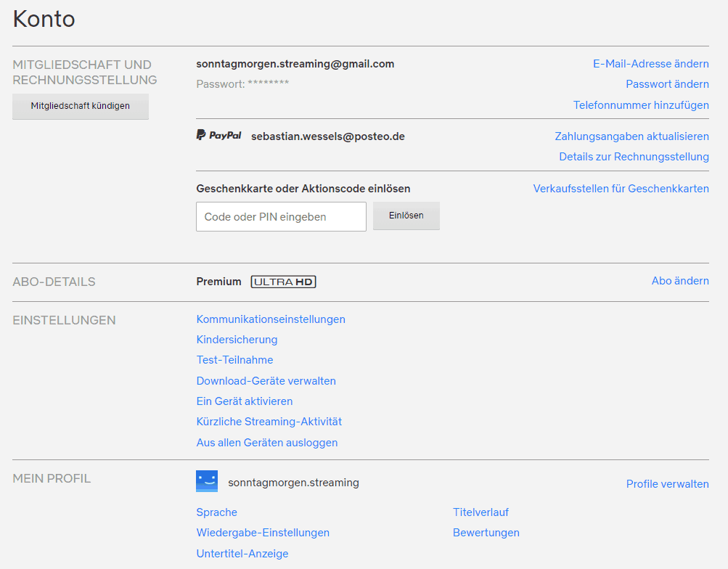Click the sonntagmorgen.streaming@gmail.com account email
The height and width of the screenshot is (569, 728).
click(295, 64)
